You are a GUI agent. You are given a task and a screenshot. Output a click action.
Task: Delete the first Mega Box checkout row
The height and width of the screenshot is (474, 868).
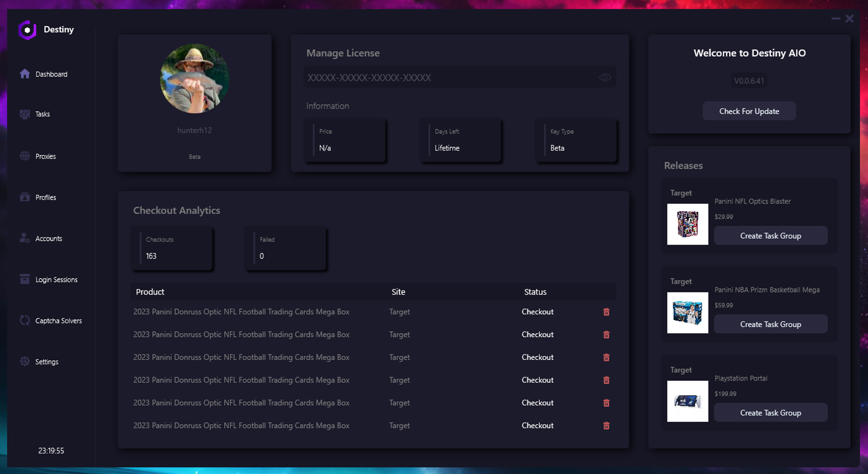click(x=606, y=312)
